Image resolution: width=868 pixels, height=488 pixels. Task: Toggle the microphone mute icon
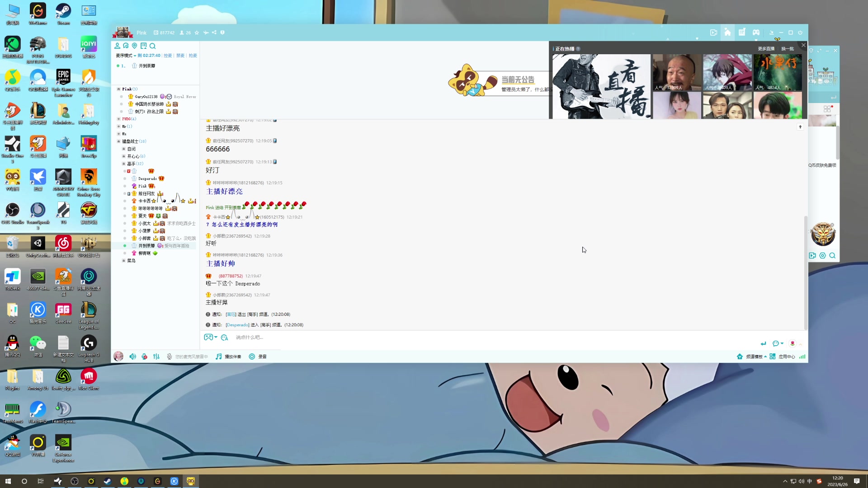(144, 357)
